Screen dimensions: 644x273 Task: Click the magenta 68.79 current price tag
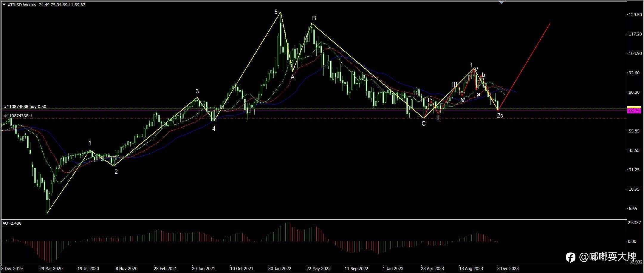click(x=634, y=111)
